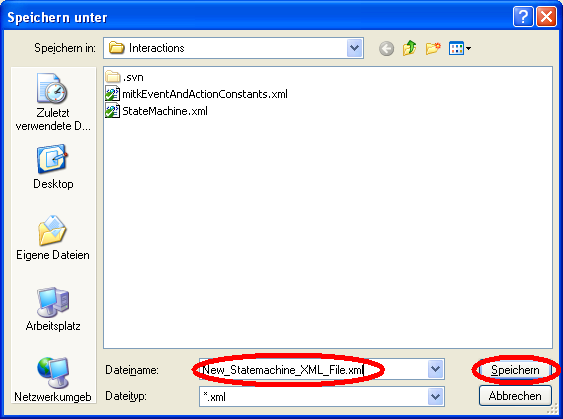Go back with the grey back arrow icon
563x419 pixels.
click(386, 48)
